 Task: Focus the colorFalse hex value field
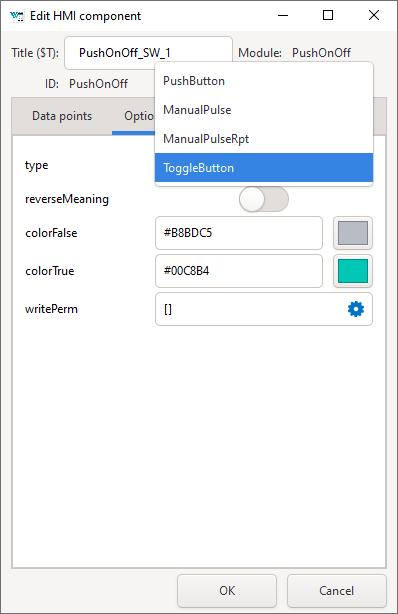pyautogui.click(x=239, y=233)
